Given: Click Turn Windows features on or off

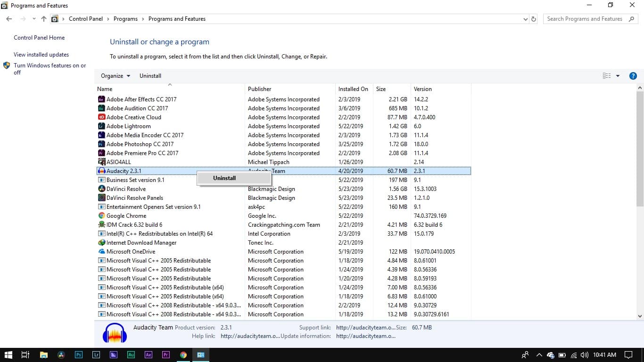Looking at the screenshot, I should point(50,69).
